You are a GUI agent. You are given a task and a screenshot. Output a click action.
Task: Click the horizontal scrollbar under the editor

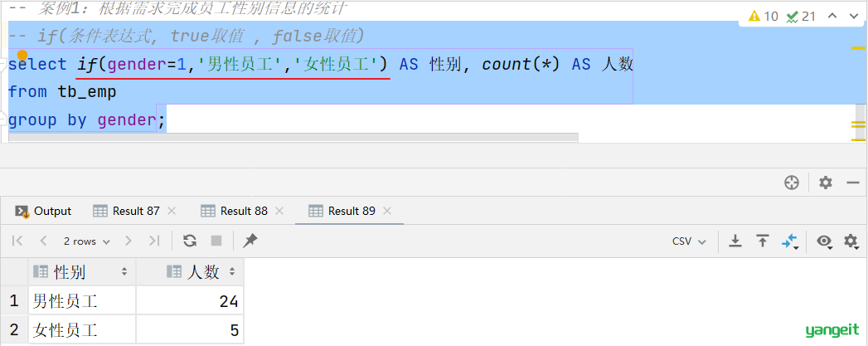click(293, 137)
